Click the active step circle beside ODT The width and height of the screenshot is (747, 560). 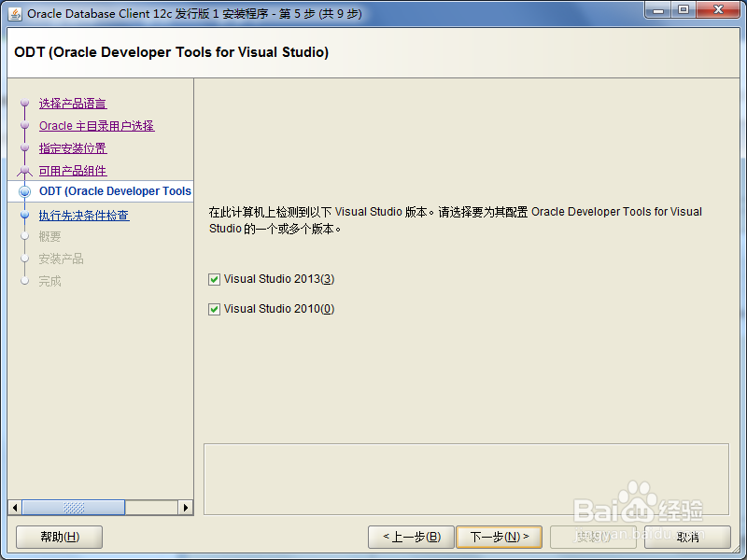[x=25, y=191]
